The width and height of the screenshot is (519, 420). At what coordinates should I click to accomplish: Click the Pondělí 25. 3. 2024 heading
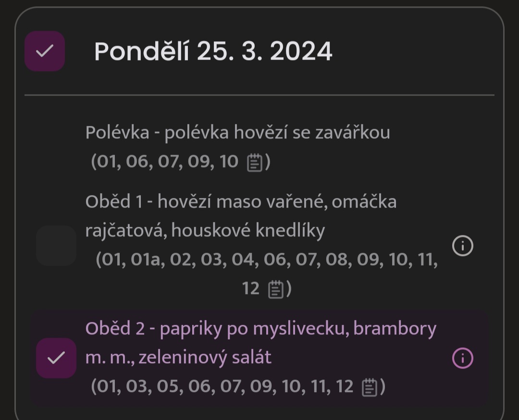pyautogui.click(x=213, y=51)
